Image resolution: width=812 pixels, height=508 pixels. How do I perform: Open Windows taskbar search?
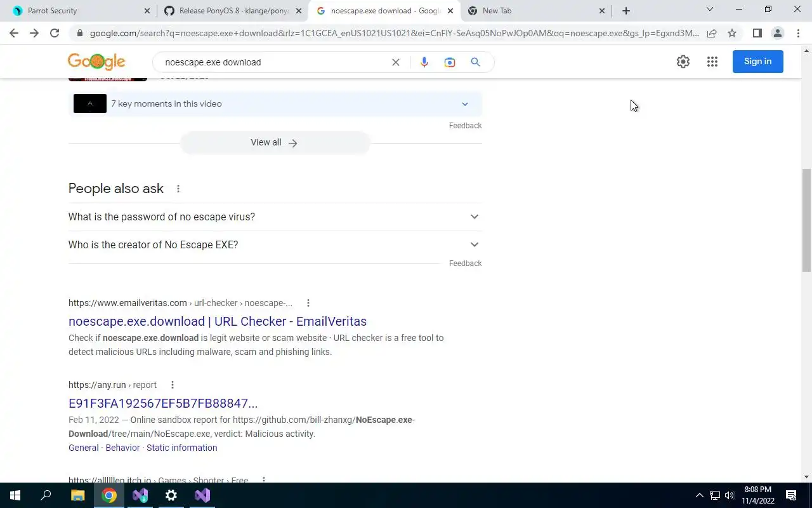46,495
